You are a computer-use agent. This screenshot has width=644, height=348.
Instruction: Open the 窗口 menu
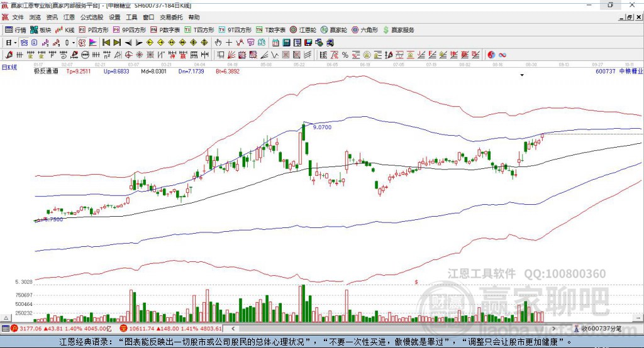coord(148,17)
